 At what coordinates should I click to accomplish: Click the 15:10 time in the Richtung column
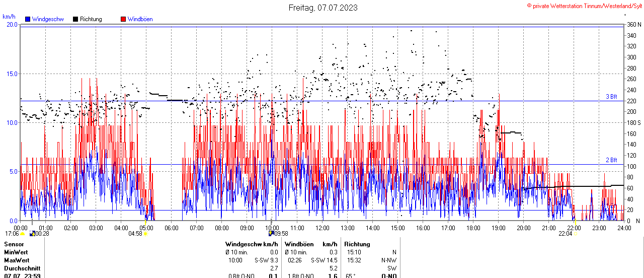coord(354,252)
